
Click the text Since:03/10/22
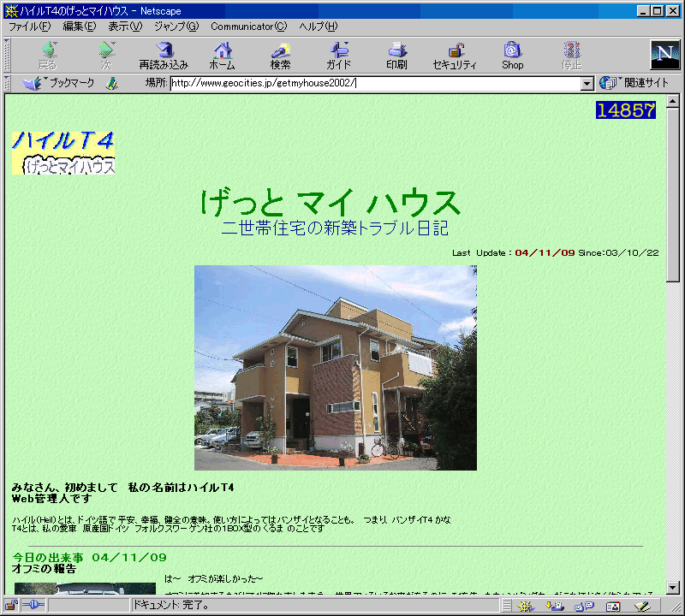pos(618,252)
